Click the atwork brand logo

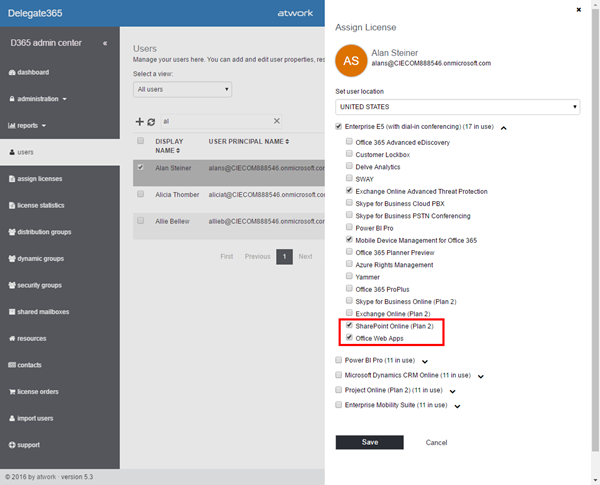295,13
